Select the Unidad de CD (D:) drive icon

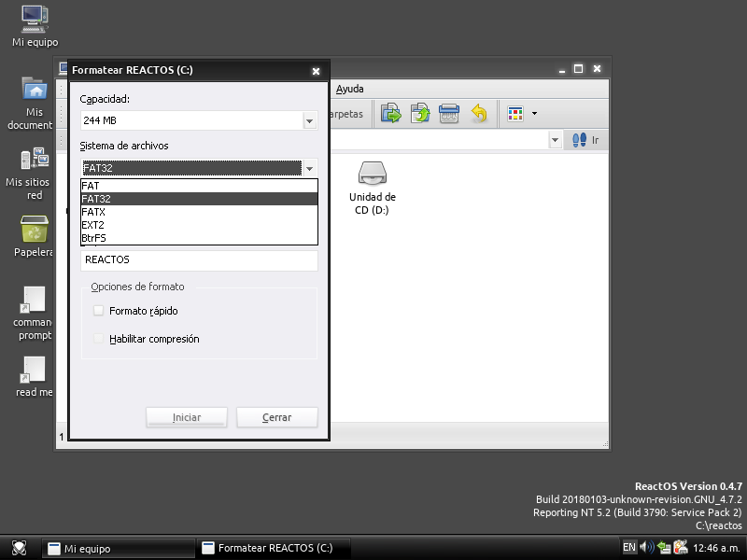373,189
